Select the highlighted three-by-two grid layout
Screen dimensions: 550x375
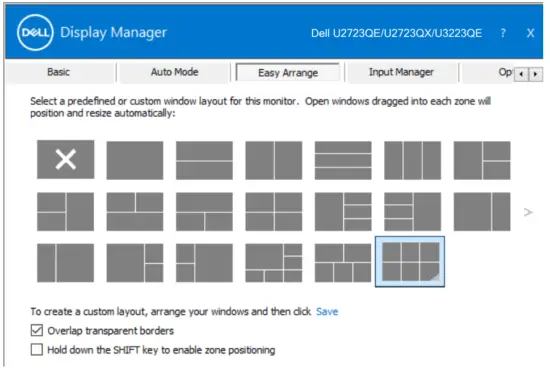pos(410,262)
